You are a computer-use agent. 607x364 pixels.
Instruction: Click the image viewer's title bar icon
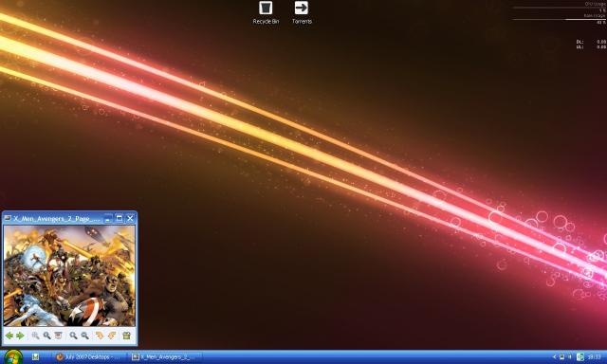(8, 219)
